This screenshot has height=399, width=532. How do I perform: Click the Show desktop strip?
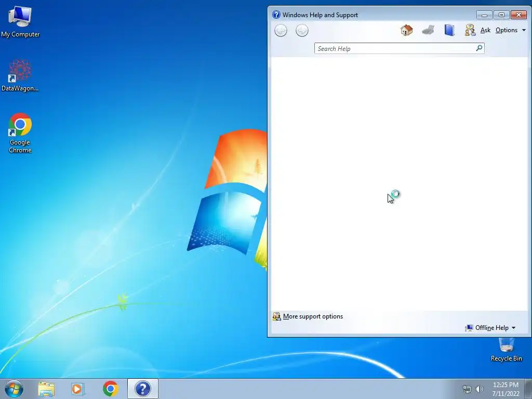point(528,389)
